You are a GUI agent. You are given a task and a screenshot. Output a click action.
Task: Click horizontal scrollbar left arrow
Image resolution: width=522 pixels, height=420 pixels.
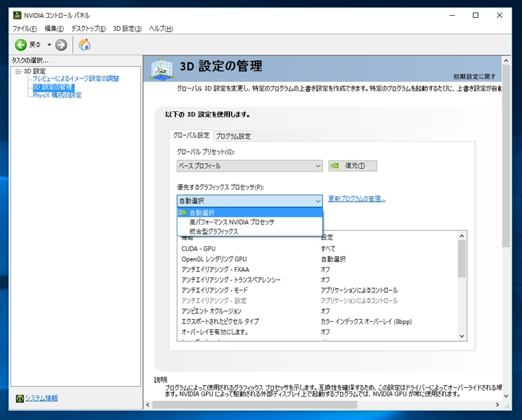(148, 405)
